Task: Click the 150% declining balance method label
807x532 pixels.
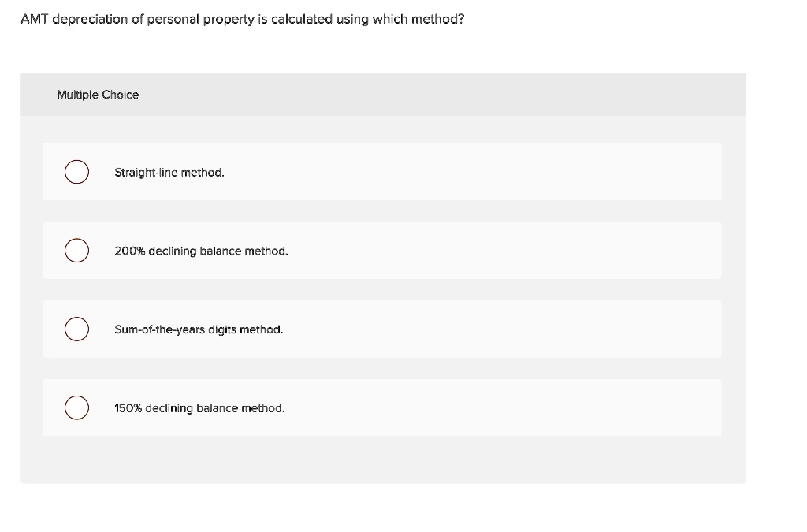Action: [x=199, y=408]
